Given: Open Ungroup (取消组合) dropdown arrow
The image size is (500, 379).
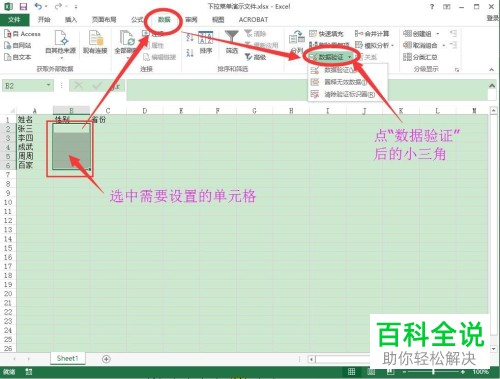Looking at the screenshot, I should click(444, 45).
